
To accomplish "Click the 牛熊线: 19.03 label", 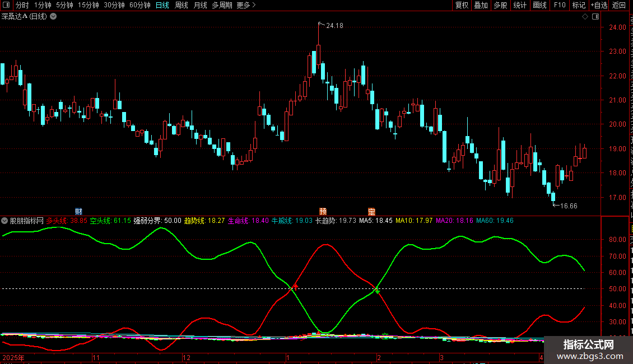I will click(292, 221).
